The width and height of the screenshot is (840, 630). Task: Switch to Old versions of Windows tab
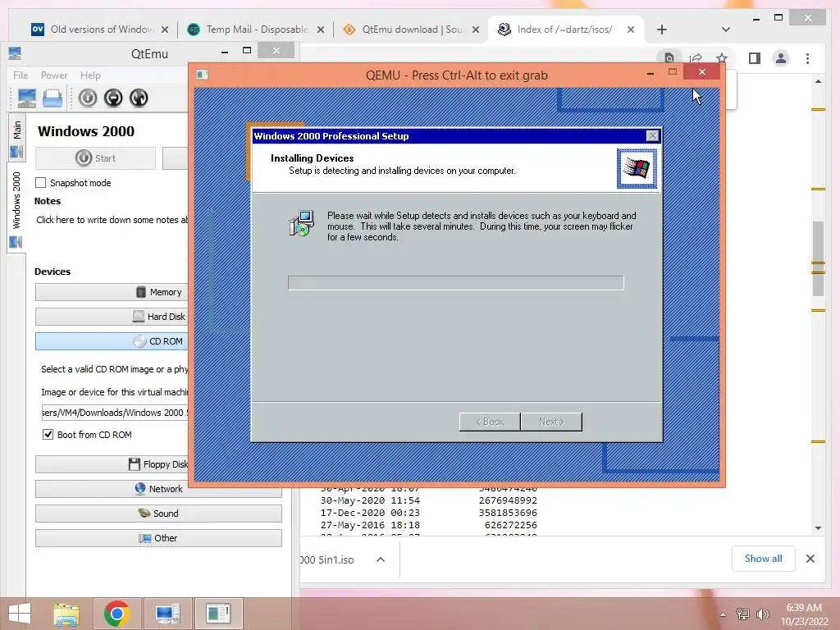(100, 30)
